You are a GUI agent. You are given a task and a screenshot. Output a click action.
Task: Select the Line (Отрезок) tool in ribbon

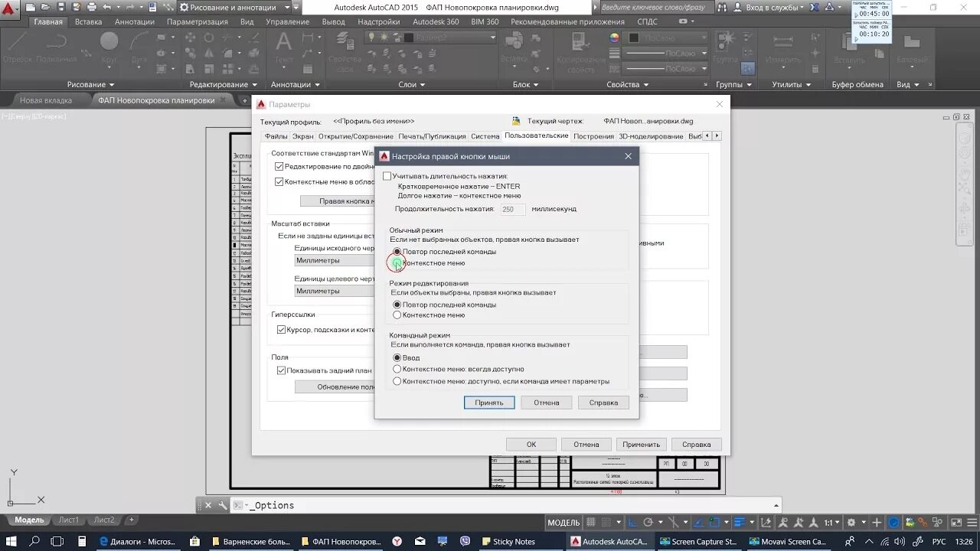pos(16,47)
